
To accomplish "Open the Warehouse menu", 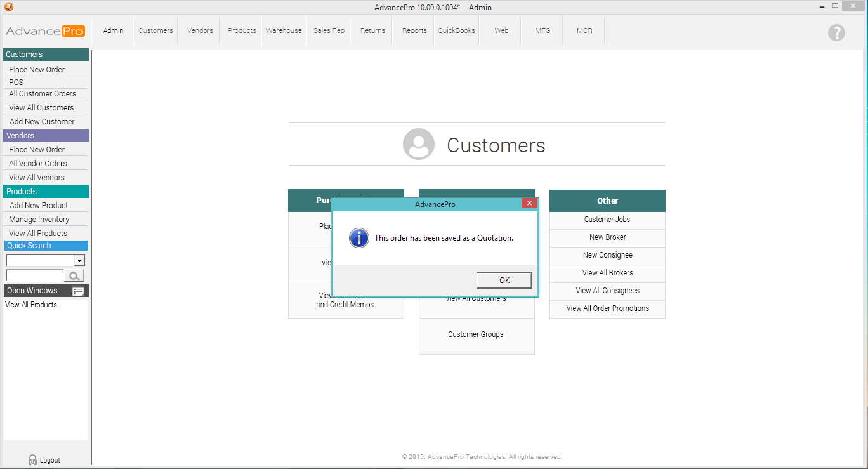I will [284, 30].
